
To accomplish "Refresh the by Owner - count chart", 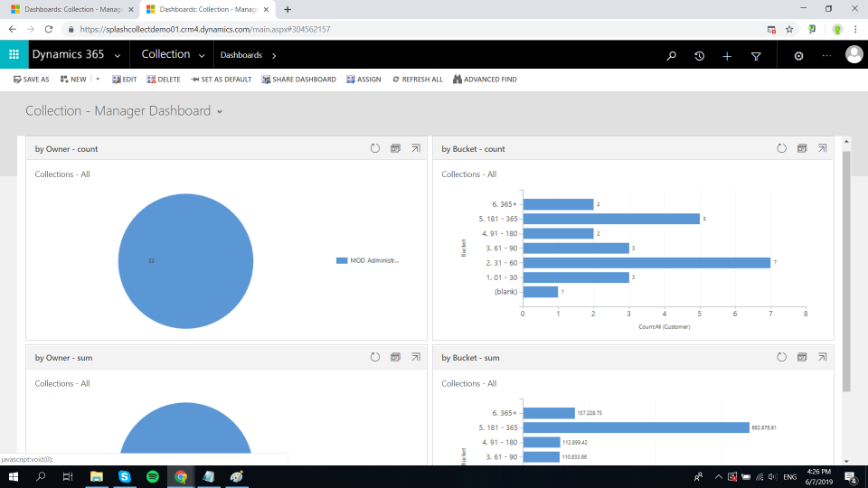I will click(375, 148).
